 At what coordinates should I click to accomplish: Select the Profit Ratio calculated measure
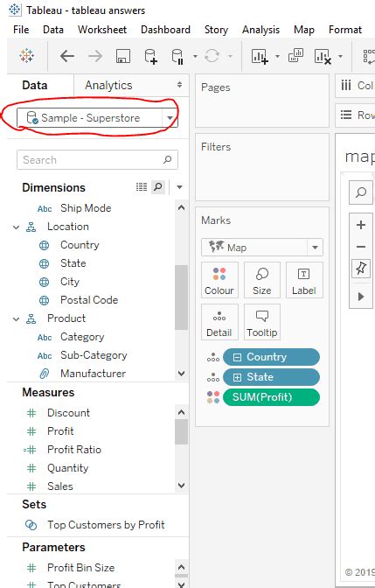tap(74, 450)
